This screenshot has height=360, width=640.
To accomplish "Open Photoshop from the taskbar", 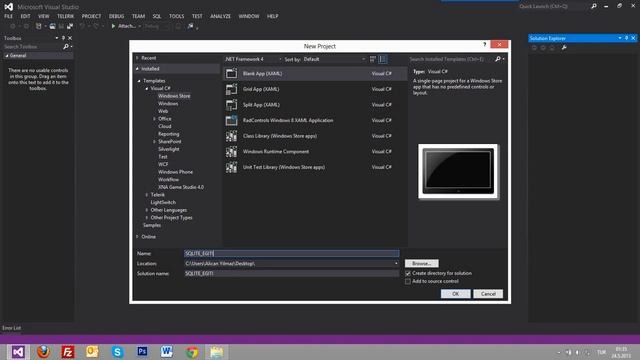I will (x=142, y=351).
